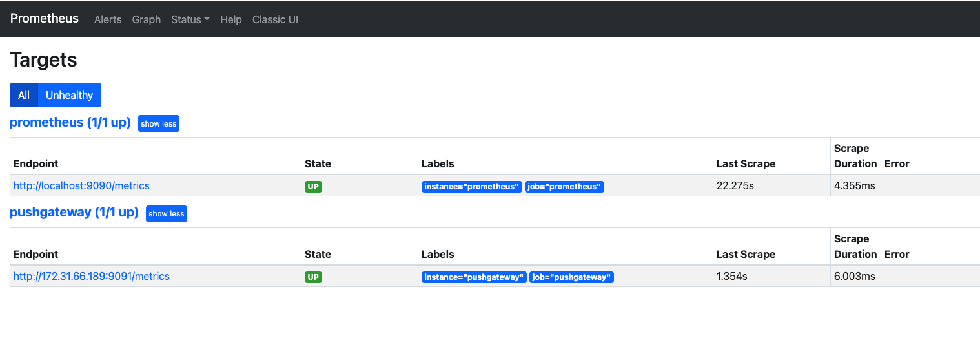Open the Alerts page

108,19
